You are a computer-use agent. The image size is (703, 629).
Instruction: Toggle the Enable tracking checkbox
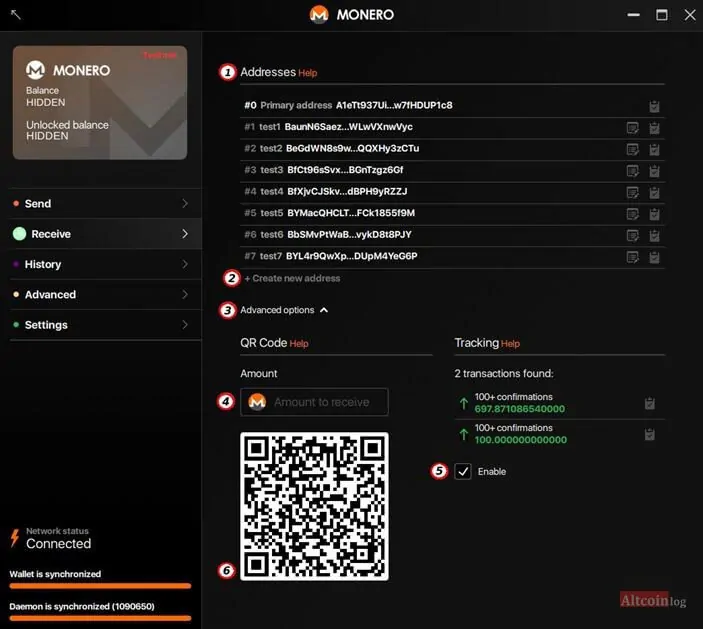[463, 472]
